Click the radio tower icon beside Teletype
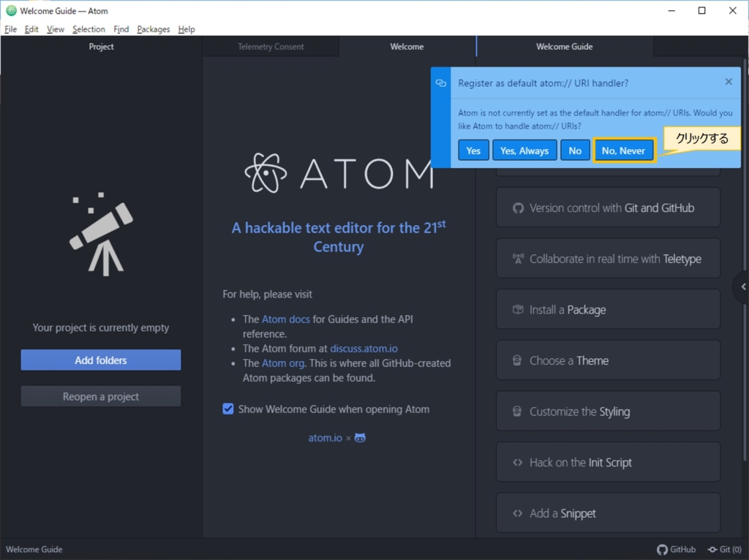 518,259
